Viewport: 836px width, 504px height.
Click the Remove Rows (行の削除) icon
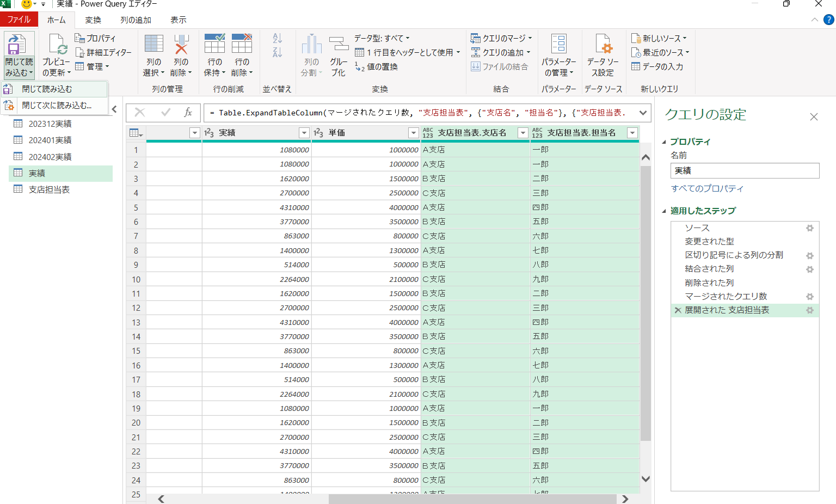tap(242, 44)
